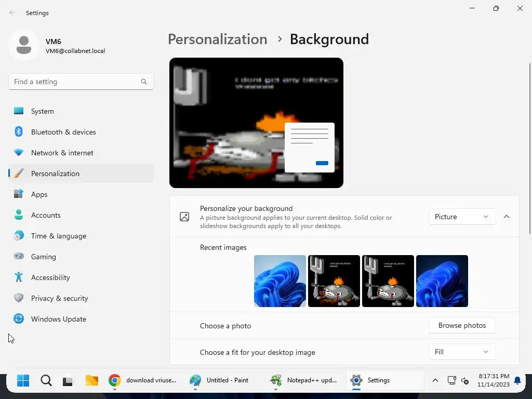Open Bluetooth & devices settings page
This screenshot has width=532, height=399.
pyautogui.click(x=81, y=131)
